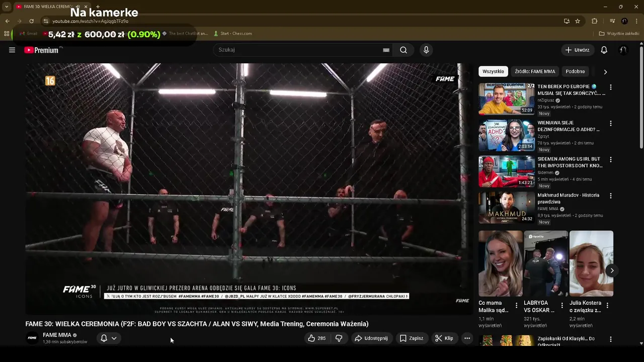Go back in browser history
This screenshot has width=644, height=362.
(x=7, y=21)
